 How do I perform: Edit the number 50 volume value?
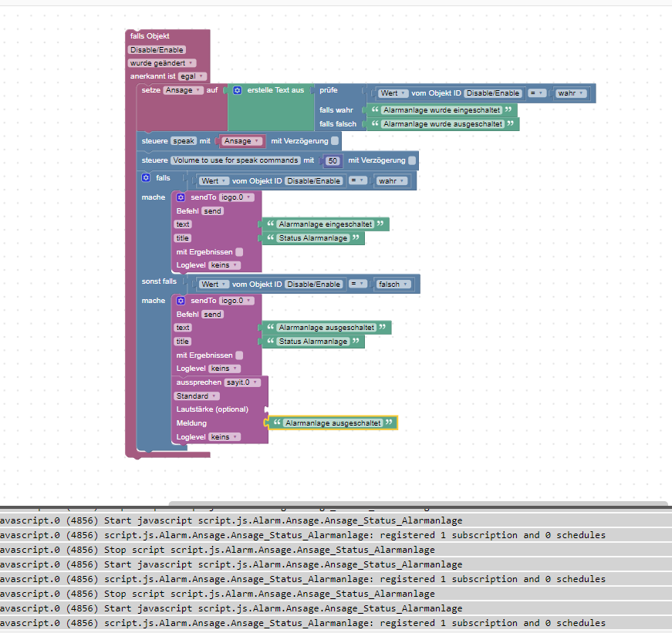coord(333,160)
